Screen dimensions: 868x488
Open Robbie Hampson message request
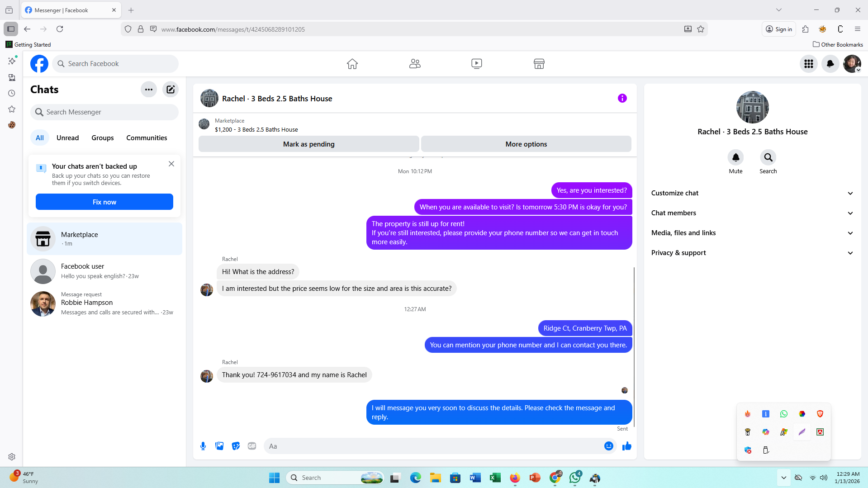(104, 303)
